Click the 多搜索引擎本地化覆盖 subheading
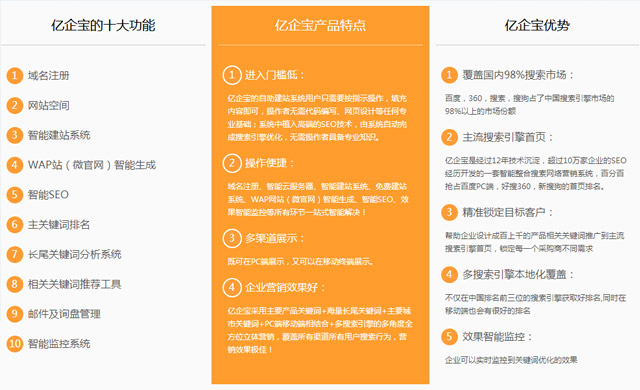640x390 pixels. click(x=518, y=274)
